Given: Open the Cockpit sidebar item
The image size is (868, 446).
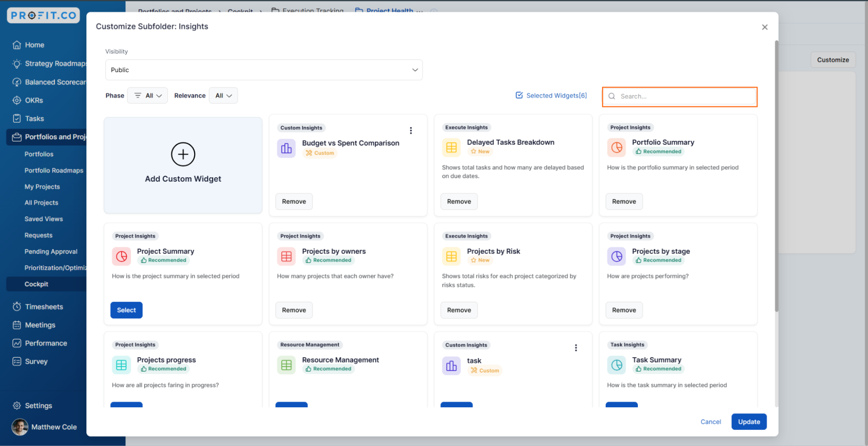Looking at the screenshot, I should point(36,284).
